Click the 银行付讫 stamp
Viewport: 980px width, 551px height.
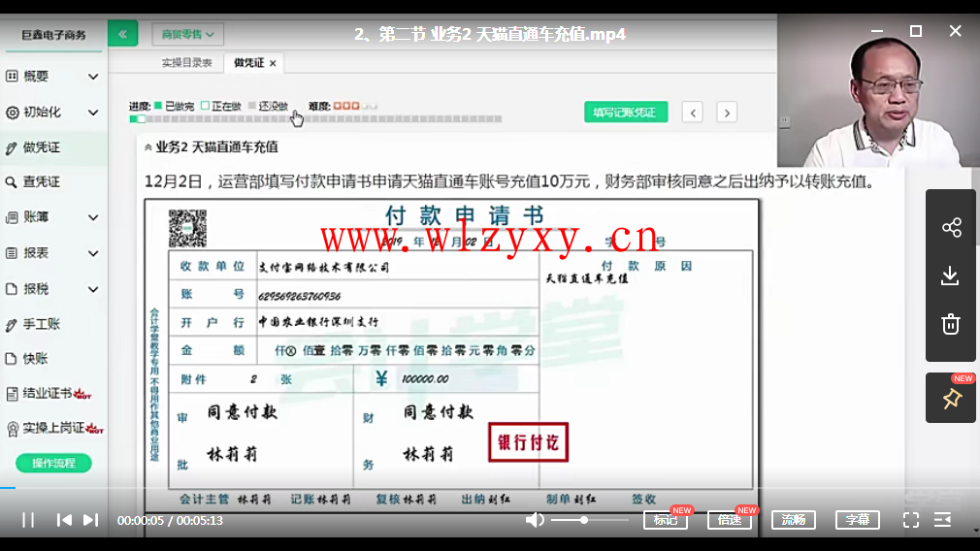click(x=528, y=442)
